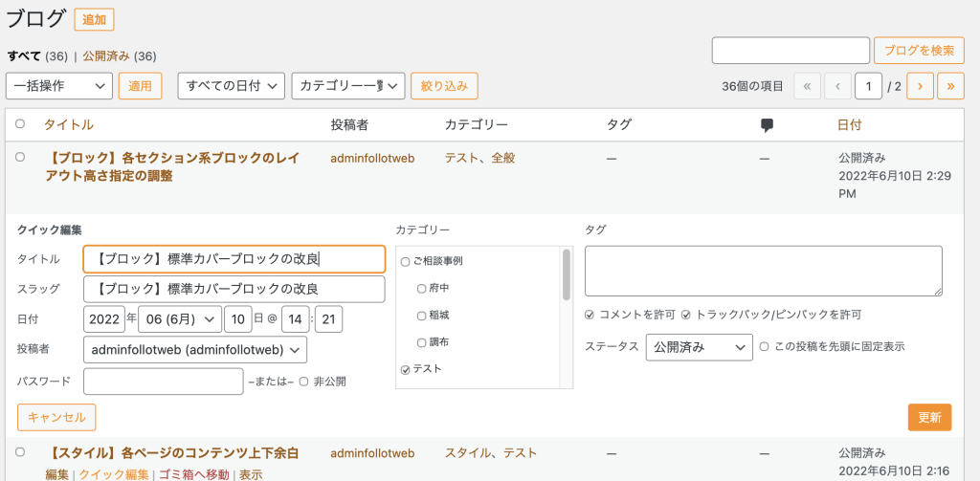The image size is (980, 481).
Task: Enable 非公開 private checkbox
Action: (x=303, y=382)
